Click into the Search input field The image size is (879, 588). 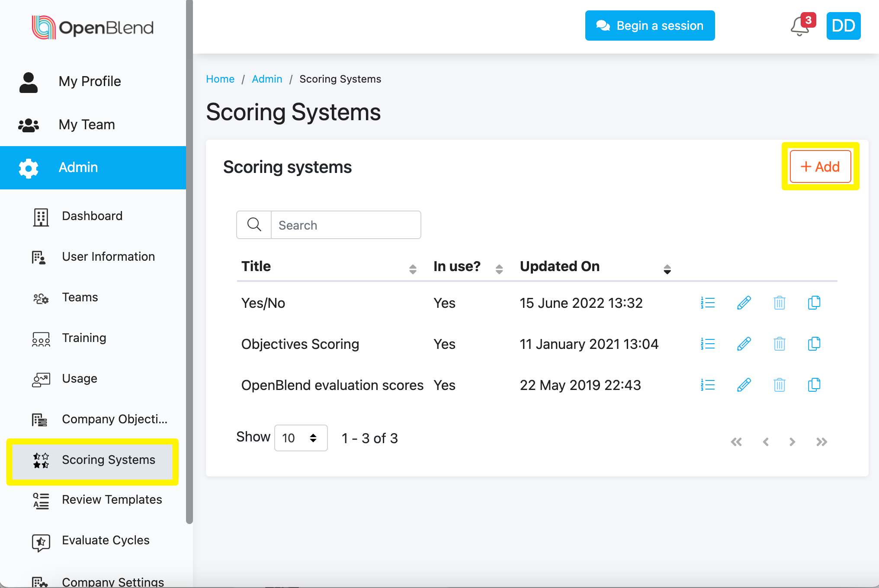click(x=345, y=225)
